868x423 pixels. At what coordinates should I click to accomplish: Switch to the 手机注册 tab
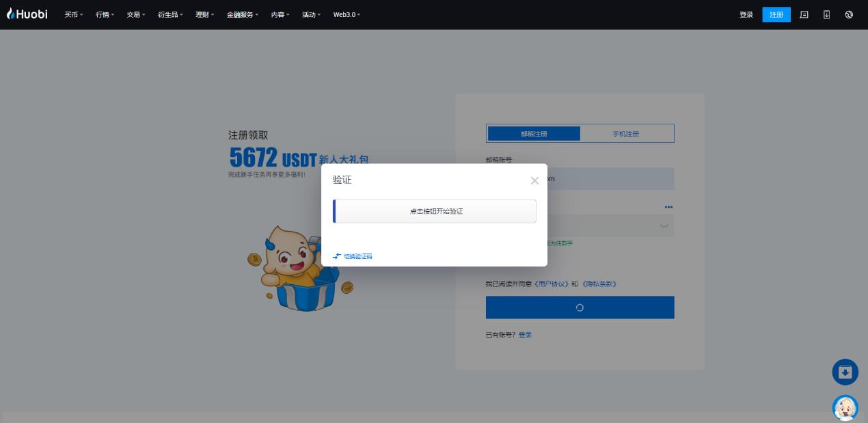point(625,133)
